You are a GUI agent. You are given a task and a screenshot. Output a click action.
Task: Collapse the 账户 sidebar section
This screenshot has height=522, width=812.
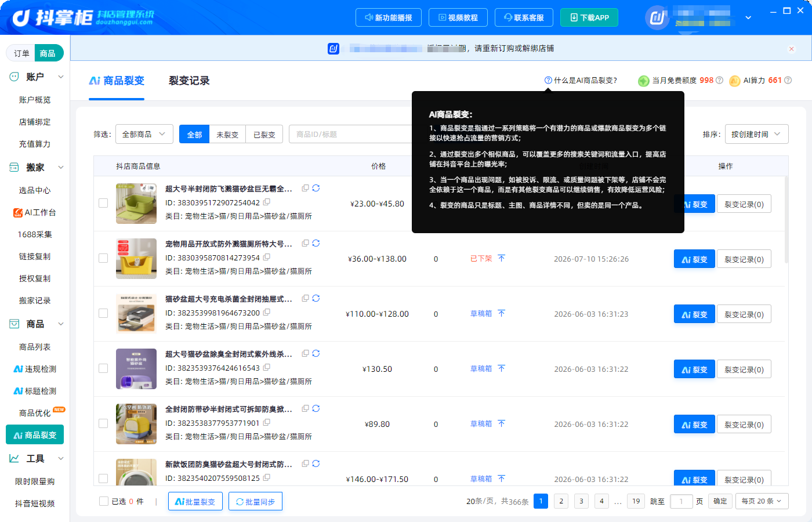pos(61,77)
